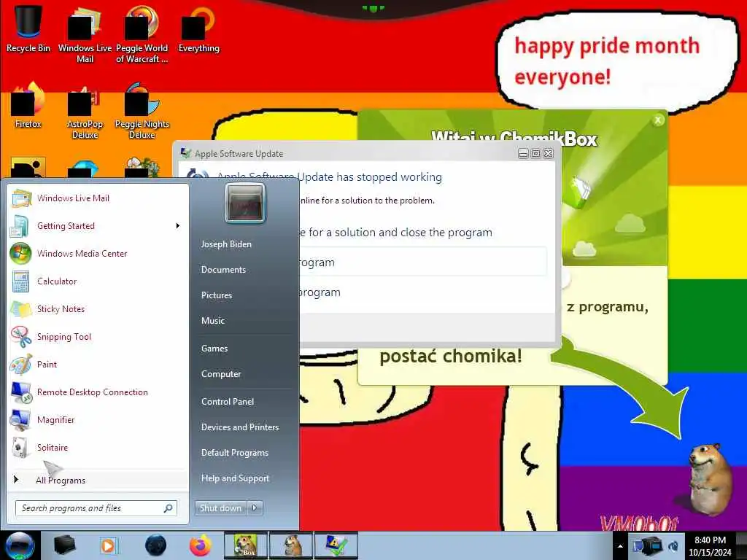The height and width of the screenshot is (560, 747).
Task: Click the Search programs and files box
Action: tap(96, 508)
